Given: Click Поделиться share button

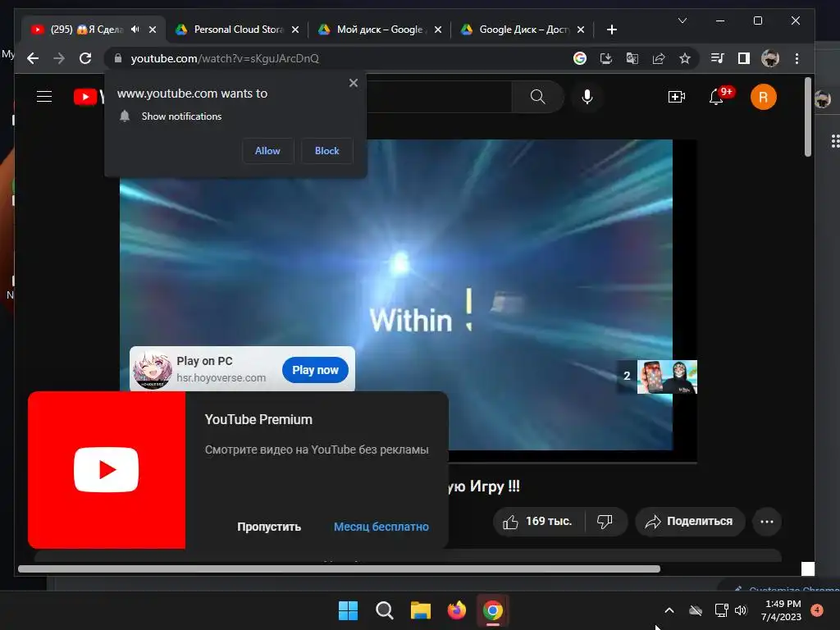Looking at the screenshot, I should pyautogui.click(x=690, y=521).
